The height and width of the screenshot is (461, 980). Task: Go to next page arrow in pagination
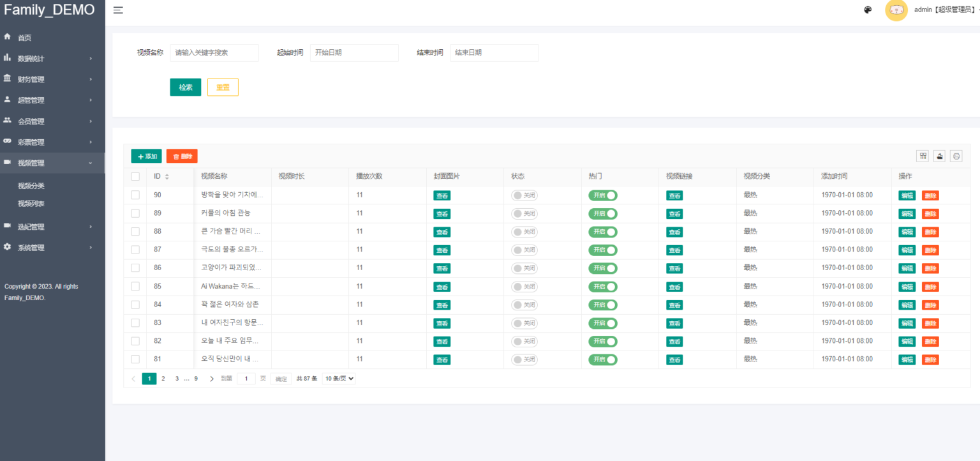pos(212,379)
